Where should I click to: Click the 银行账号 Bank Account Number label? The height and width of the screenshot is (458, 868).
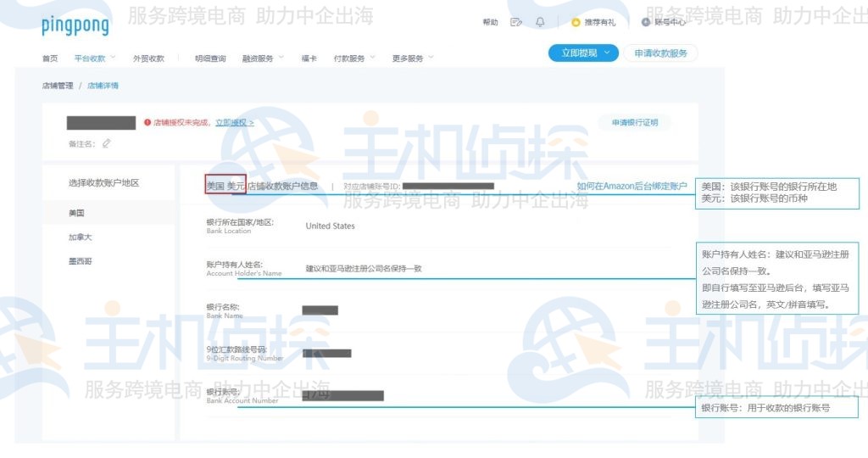pyautogui.click(x=242, y=396)
